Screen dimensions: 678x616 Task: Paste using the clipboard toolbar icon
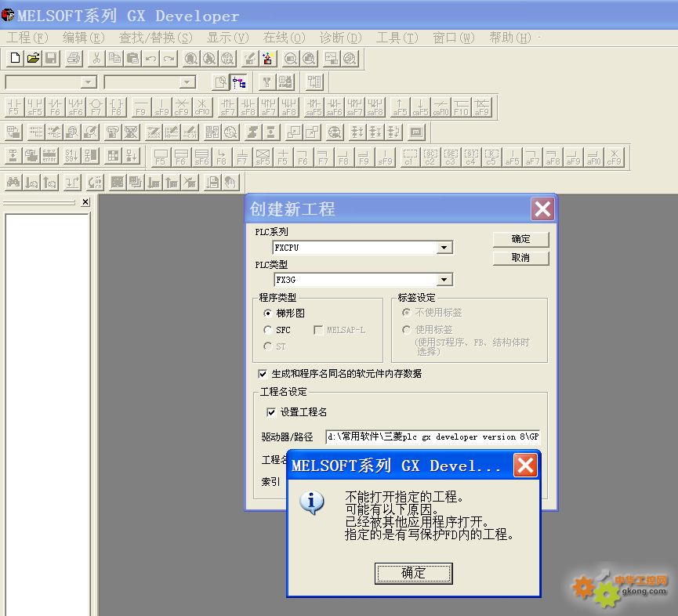coord(132,58)
